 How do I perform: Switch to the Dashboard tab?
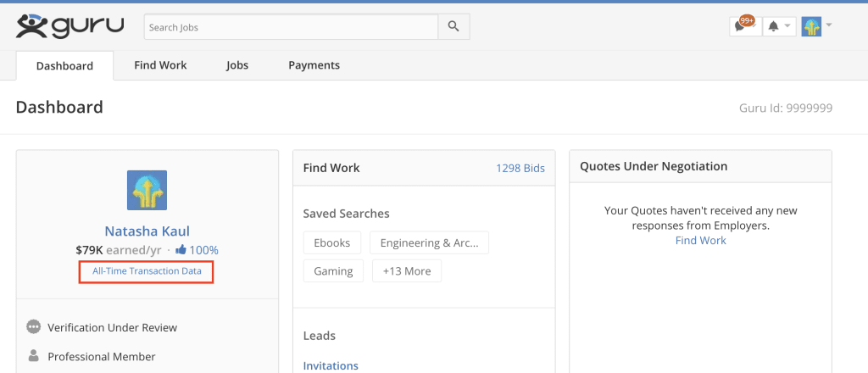point(64,66)
